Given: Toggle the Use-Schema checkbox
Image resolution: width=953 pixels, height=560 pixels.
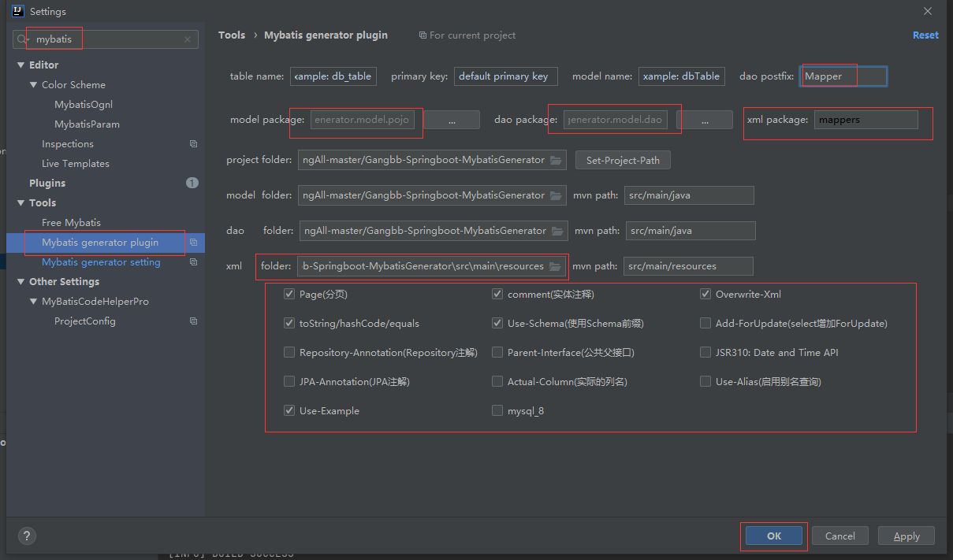Looking at the screenshot, I should click(x=497, y=324).
